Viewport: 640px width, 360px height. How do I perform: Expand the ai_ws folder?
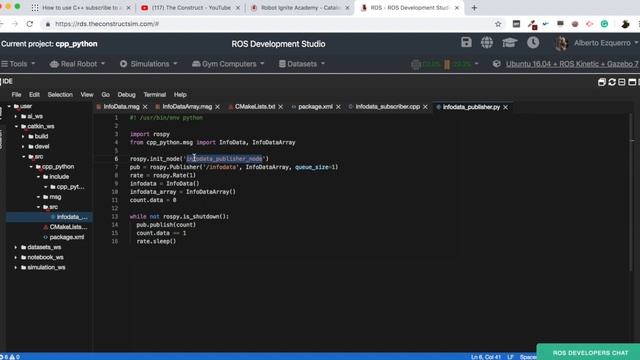[x=16, y=116]
